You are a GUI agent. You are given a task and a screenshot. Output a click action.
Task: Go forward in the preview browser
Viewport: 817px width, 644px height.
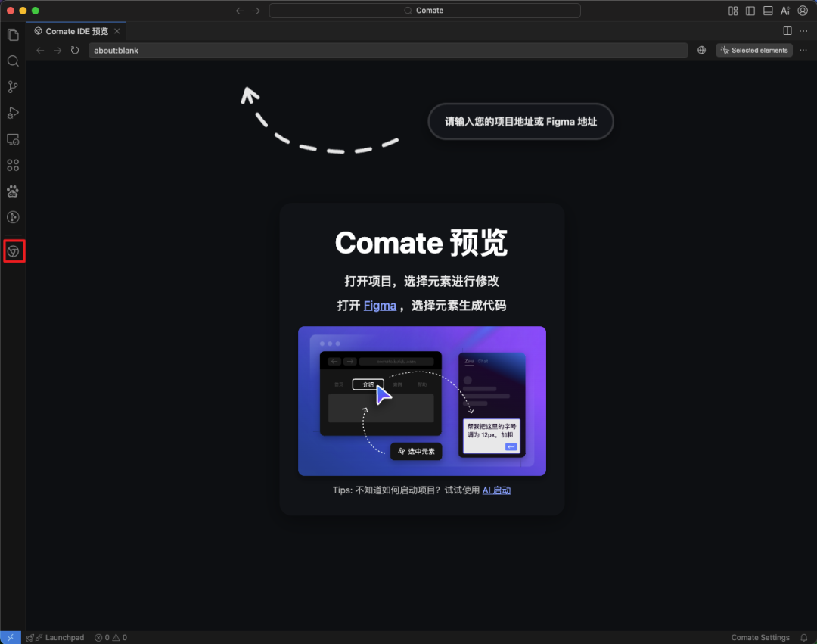57,51
